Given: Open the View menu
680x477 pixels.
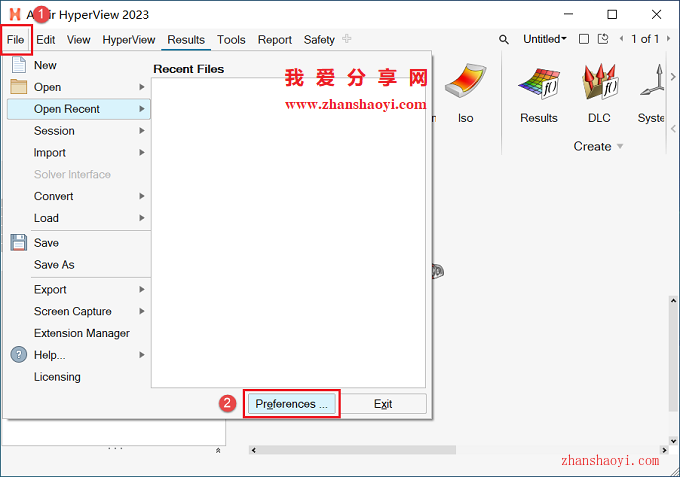Looking at the screenshot, I should click(x=78, y=40).
